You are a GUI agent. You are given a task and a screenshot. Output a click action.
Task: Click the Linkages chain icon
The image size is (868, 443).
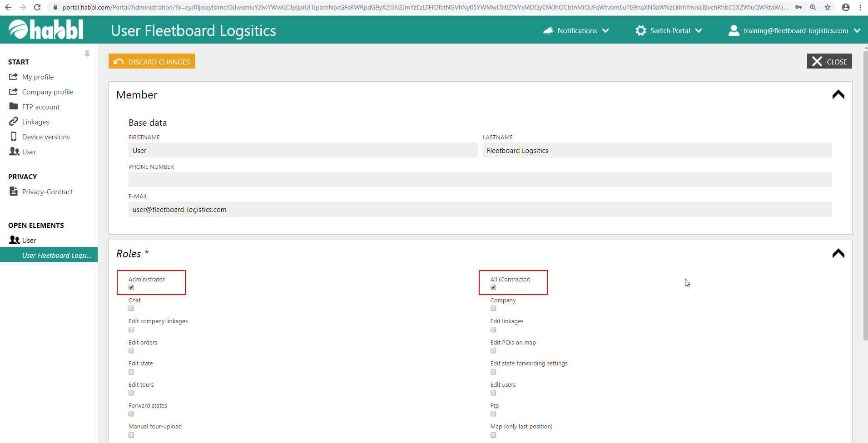tap(14, 122)
